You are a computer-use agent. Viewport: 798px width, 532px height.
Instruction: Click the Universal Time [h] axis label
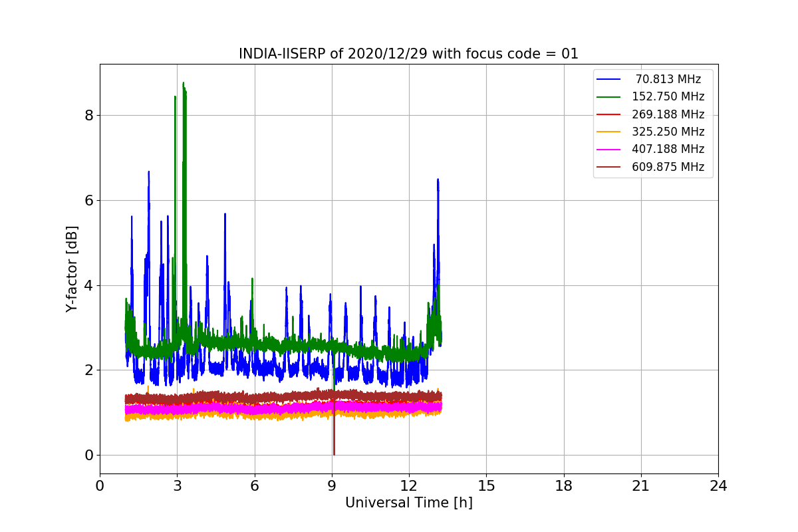point(409,503)
